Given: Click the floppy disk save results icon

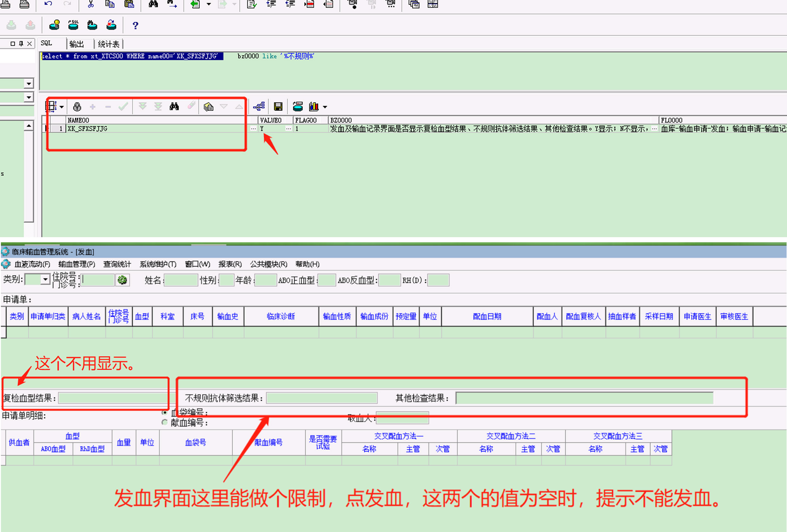Looking at the screenshot, I should tap(278, 107).
